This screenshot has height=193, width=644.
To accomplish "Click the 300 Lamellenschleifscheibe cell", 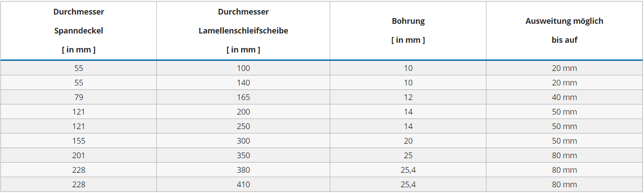I will click(243, 141).
